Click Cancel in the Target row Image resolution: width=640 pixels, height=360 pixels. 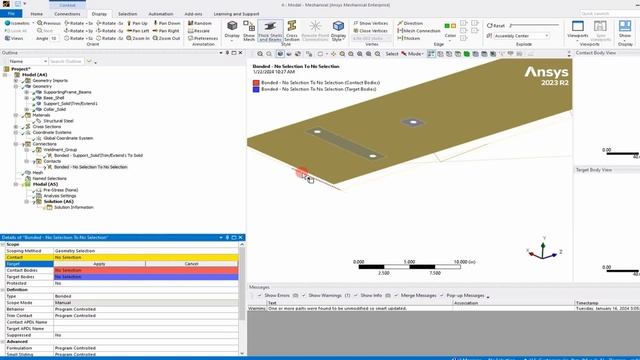[x=192, y=264]
